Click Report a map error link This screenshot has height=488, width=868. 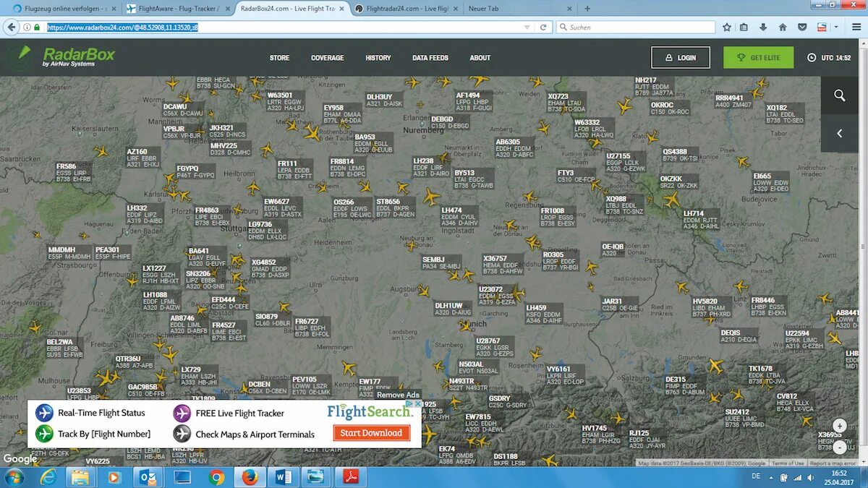833,463
